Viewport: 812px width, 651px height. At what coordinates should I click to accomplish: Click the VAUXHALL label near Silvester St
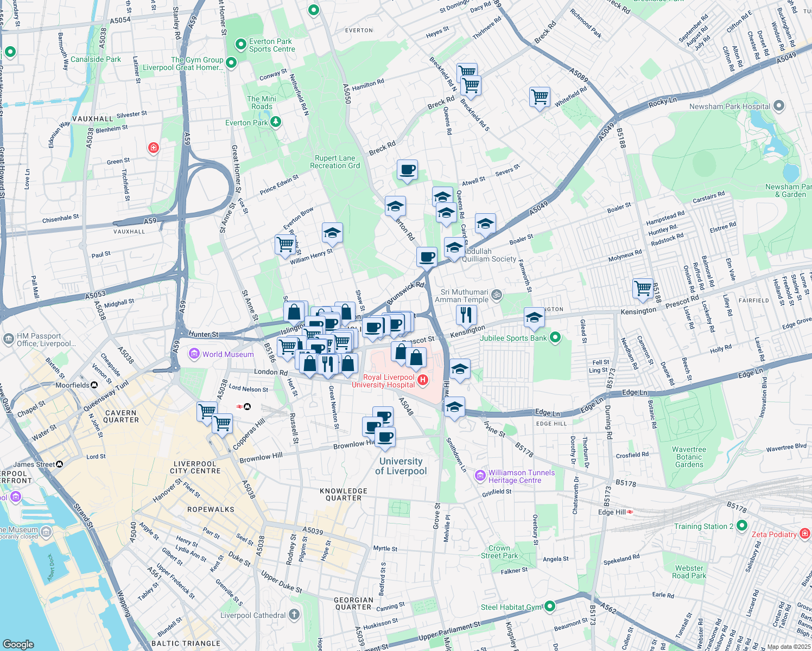pyautogui.click(x=93, y=118)
